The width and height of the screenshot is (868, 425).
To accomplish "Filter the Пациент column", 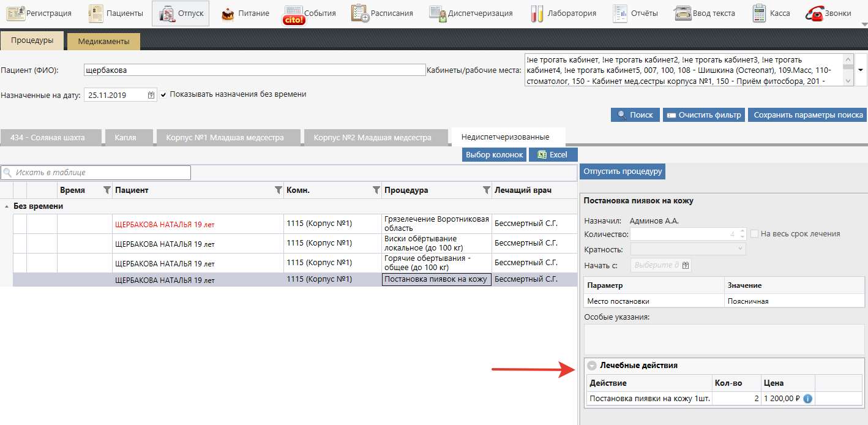I will coord(279,190).
